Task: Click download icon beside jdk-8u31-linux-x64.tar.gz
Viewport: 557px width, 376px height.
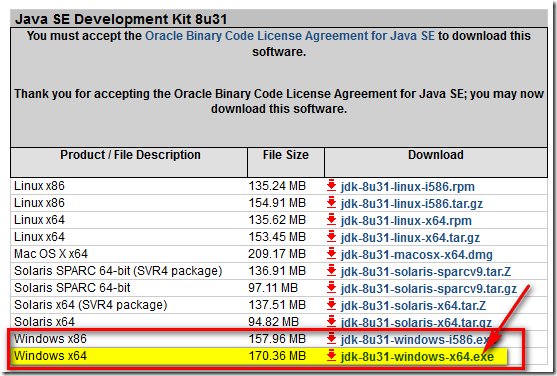Action: (331, 237)
